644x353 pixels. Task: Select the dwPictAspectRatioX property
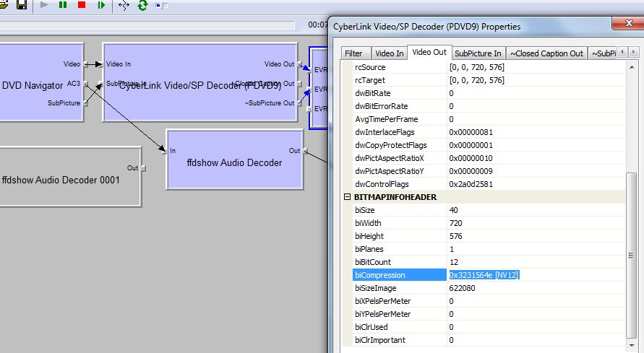point(489,158)
